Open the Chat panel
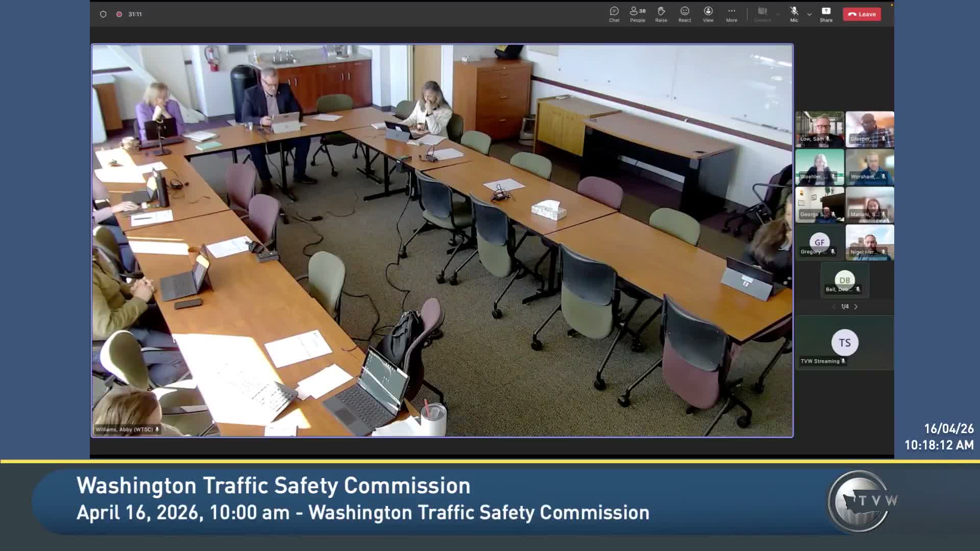Viewport: 980px width, 551px height. pyautogui.click(x=614, y=14)
